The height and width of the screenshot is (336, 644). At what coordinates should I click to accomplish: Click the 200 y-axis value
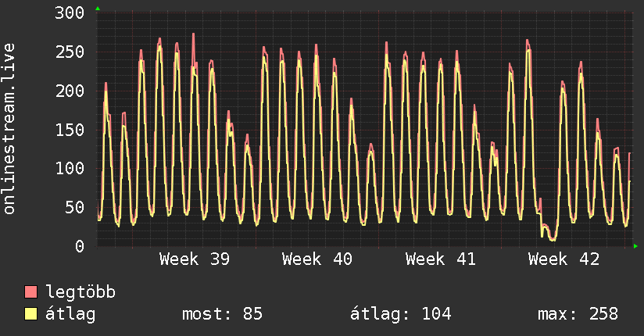[x=70, y=91]
